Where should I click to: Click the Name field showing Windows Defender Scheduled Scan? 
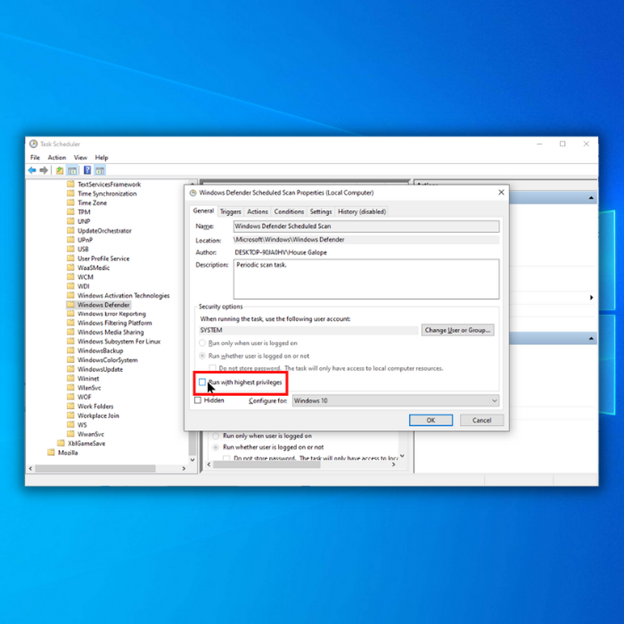click(366, 226)
